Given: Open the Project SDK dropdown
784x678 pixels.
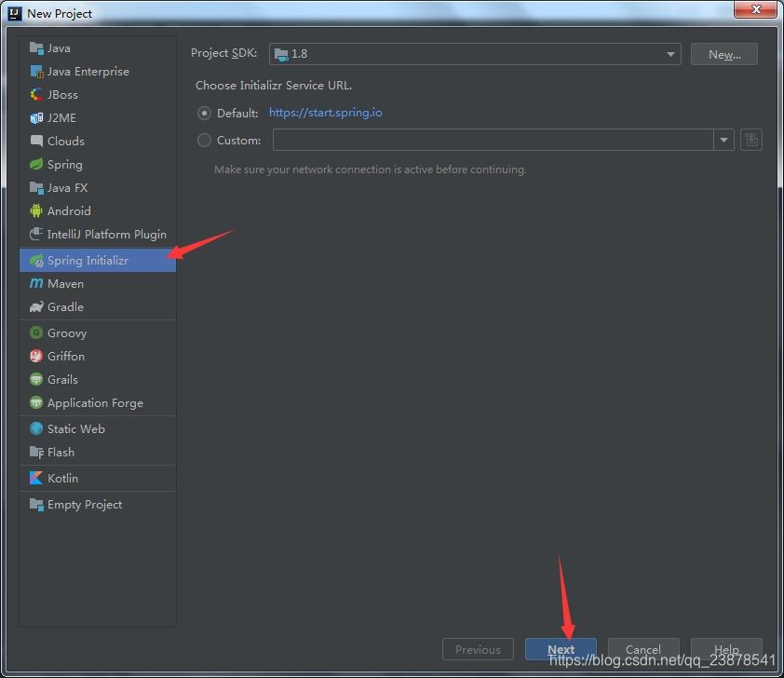Looking at the screenshot, I should [475, 54].
